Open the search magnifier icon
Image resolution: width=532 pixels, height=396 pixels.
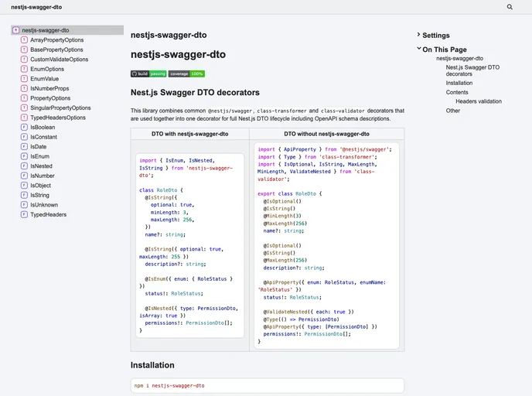point(510,7)
